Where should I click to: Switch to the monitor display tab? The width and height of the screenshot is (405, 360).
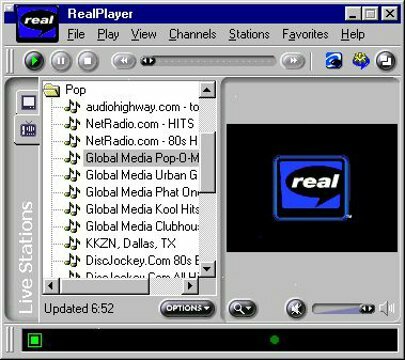pyautogui.click(x=29, y=103)
